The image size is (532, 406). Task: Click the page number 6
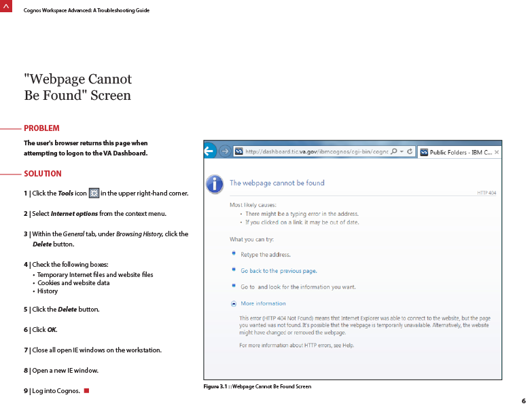point(524,401)
